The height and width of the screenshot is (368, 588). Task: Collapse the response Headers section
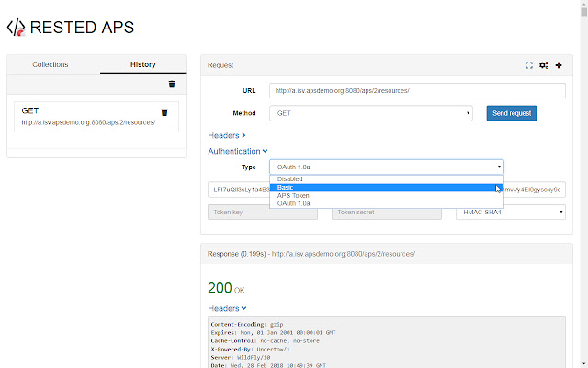(x=227, y=308)
